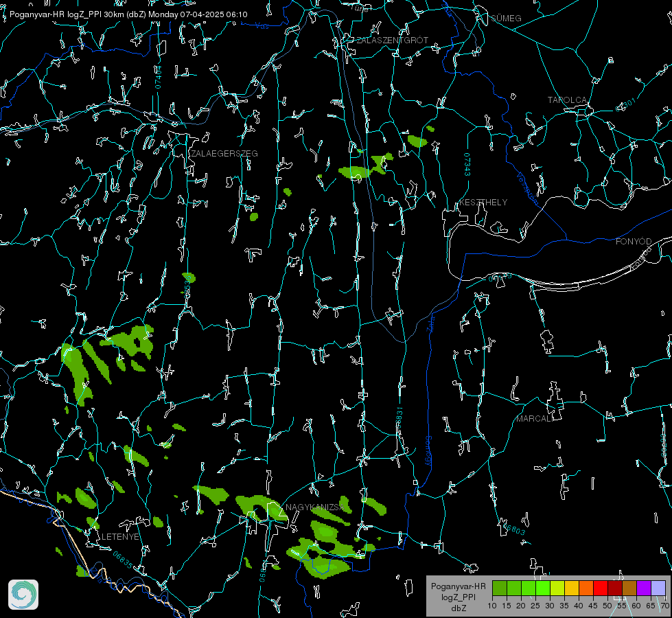This screenshot has width=672, height=618.
Task: Click the KESZTHELY city label
Action: click(x=483, y=203)
